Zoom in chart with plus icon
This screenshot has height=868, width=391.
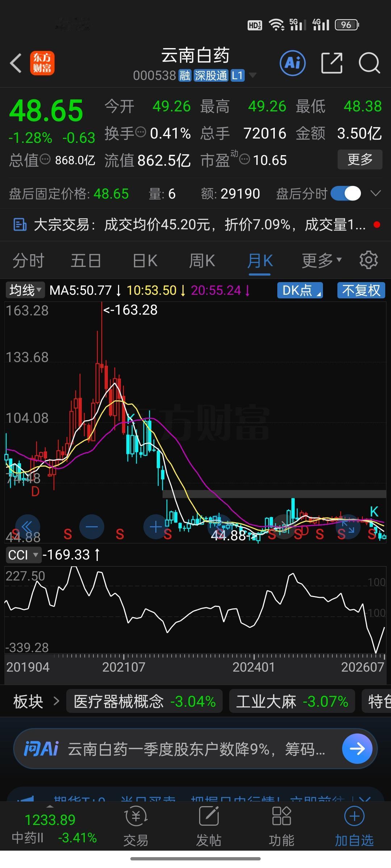156,527
